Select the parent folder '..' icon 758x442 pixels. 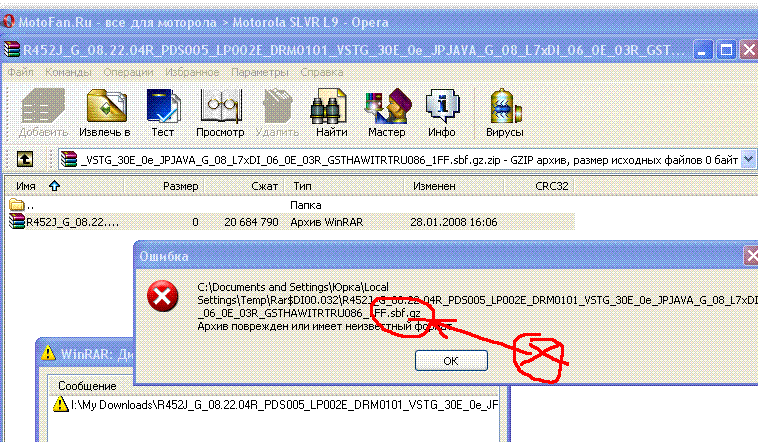(x=17, y=205)
